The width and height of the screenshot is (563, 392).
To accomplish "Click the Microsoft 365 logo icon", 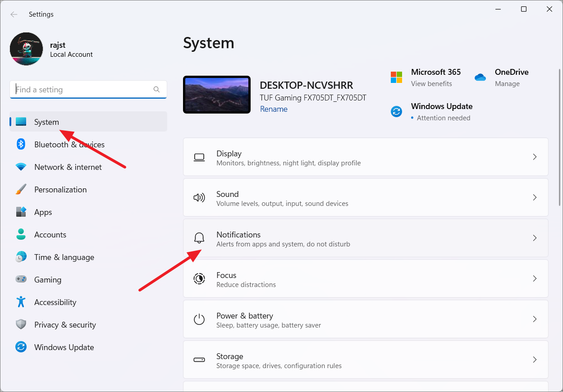I will pyautogui.click(x=396, y=77).
